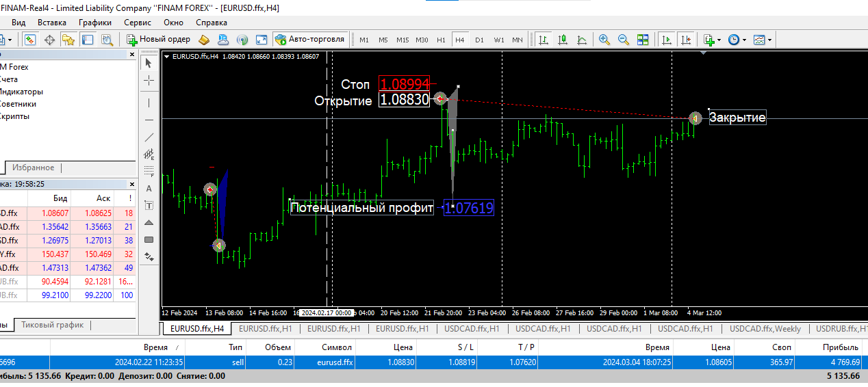Open the Вставка menu

pyautogui.click(x=52, y=23)
